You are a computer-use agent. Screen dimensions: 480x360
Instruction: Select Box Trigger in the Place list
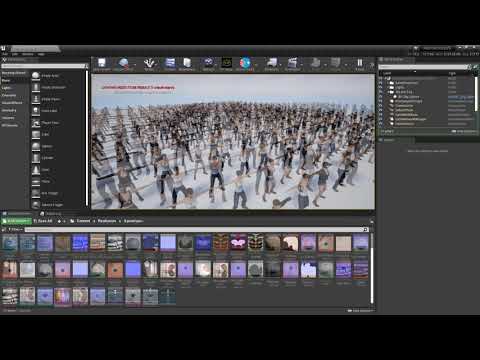tap(58, 193)
